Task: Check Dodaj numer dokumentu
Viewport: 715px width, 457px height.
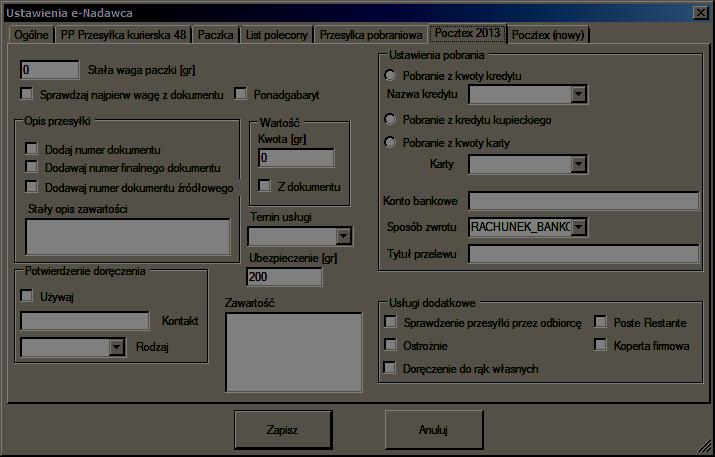Action: click(x=31, y=149)
